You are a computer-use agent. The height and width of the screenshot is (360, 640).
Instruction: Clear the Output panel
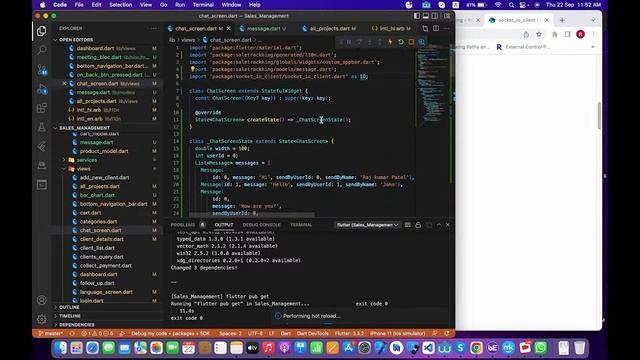click(407, 225)
